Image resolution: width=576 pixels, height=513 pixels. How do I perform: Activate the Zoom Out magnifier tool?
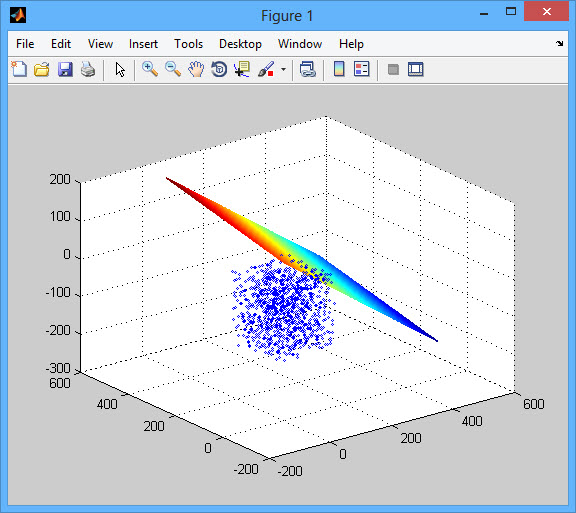[x=173, y=69]
